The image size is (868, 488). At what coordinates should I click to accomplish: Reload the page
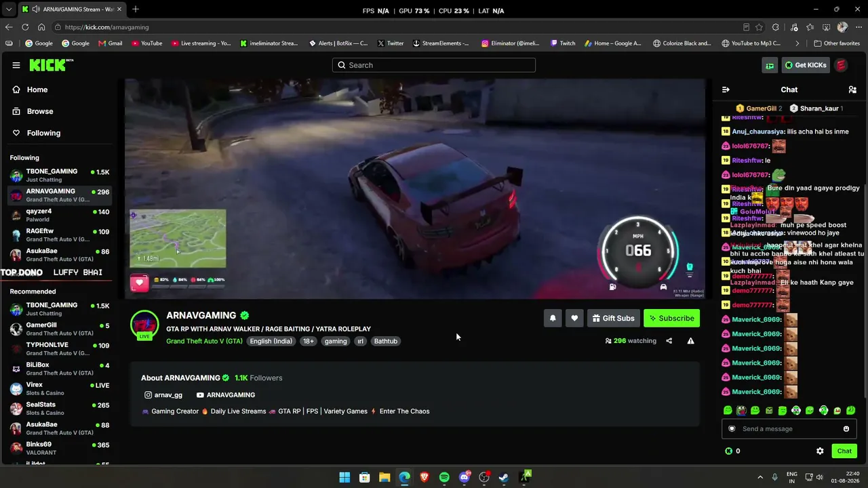[25, 27]
